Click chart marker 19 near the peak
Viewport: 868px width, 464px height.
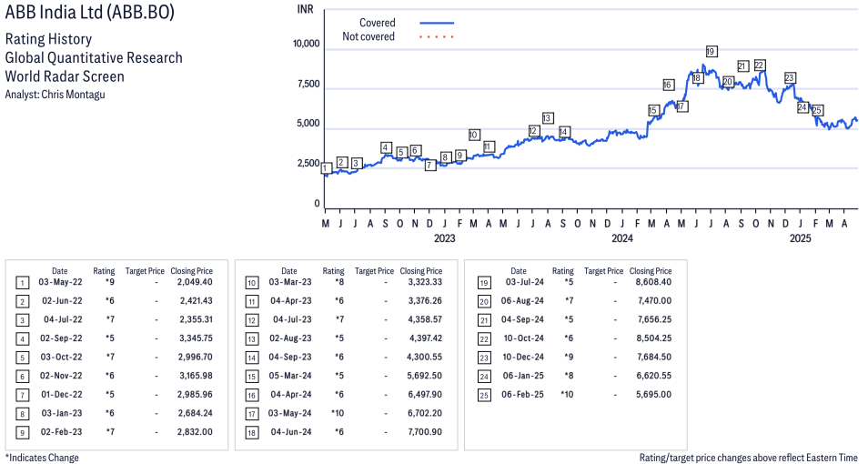click(712, 52)
